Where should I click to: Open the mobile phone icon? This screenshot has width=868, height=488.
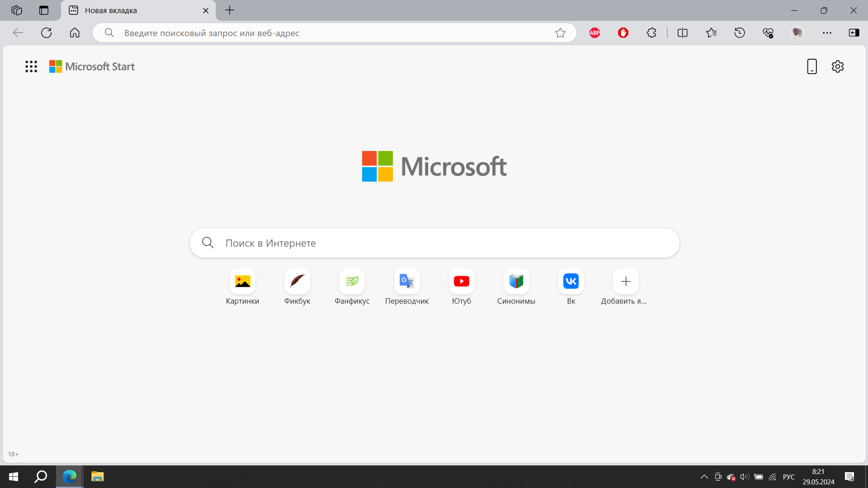(x=812, y=66)
